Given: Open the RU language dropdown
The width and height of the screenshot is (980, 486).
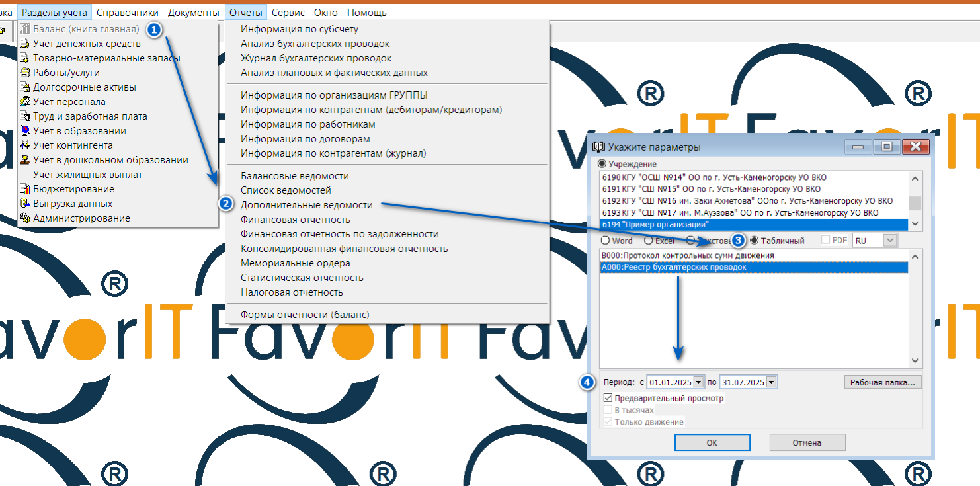Looking at the screenshot, I should [x=889, y=241].
